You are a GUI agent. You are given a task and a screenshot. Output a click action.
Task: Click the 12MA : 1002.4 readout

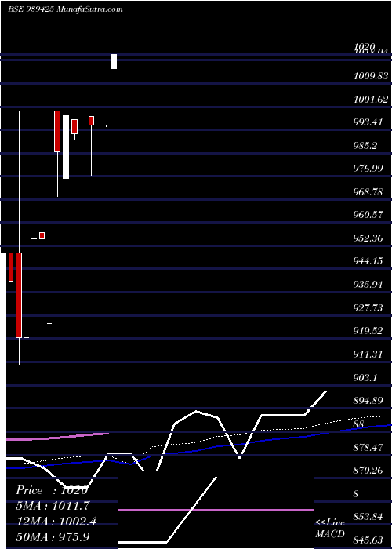pyautogui.click(x=56, y=522)
